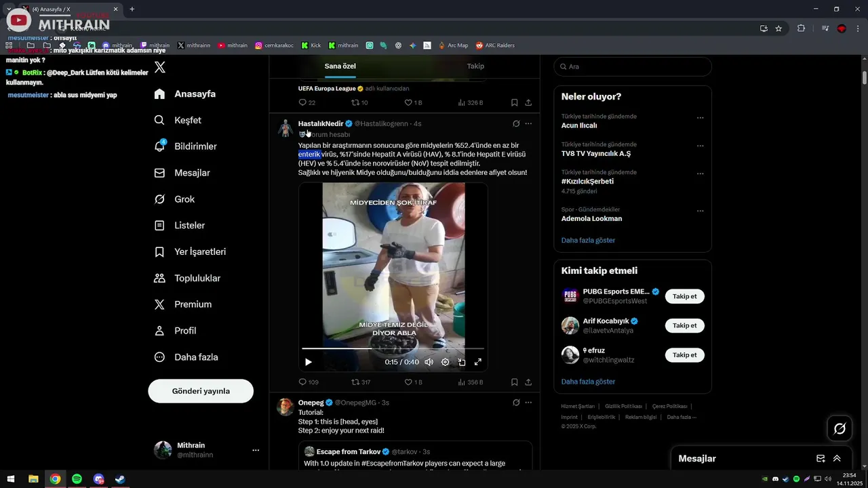Click the Grok icon on Onepeg post
Screen dimensions: 868x488
click(x=516, y=403)
